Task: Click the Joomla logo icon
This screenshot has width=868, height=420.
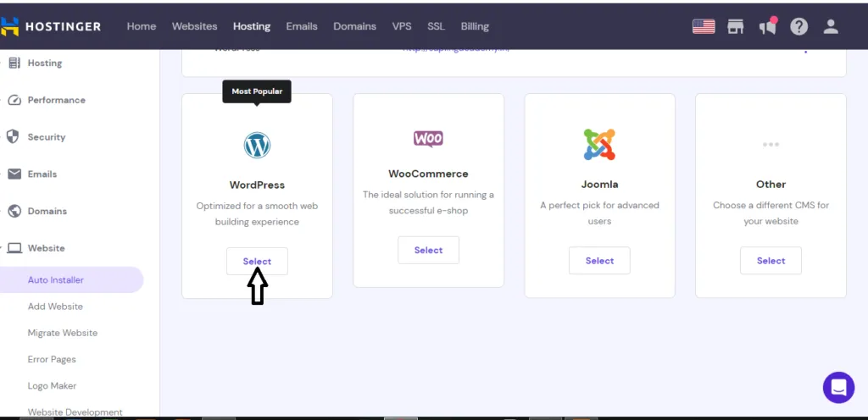Action: pyautogui.click(x=599, y=144)
